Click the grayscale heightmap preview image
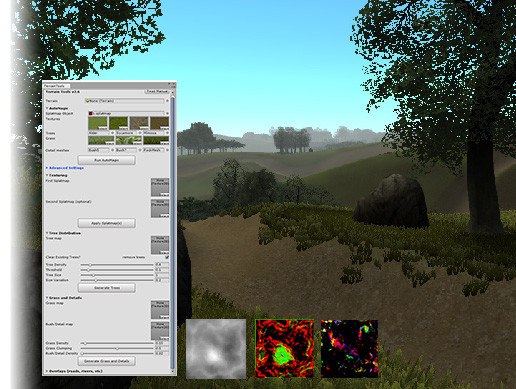This screenshot has height=389, width=516. tap(216, 349)
